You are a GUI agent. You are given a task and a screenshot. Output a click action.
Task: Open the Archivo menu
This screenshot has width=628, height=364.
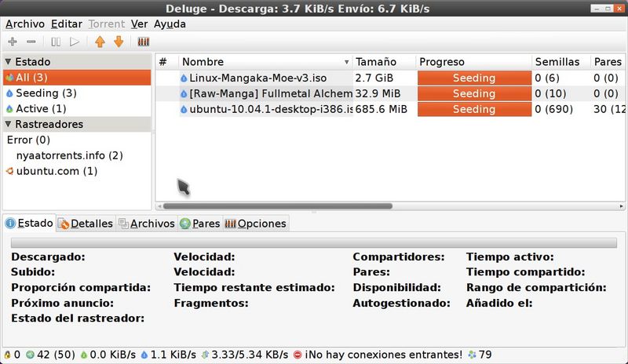tap(25, 24)
